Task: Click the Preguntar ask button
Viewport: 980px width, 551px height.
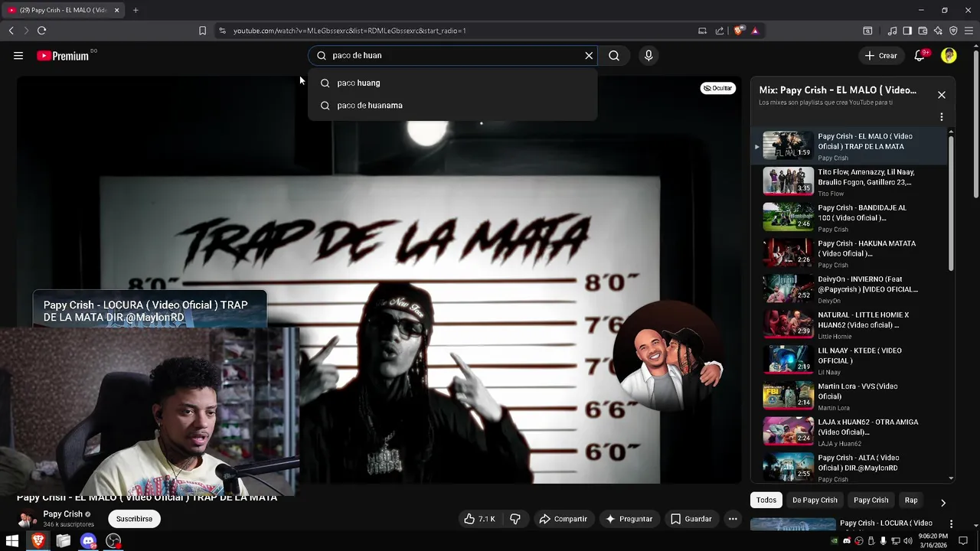Action: point(629,519)
